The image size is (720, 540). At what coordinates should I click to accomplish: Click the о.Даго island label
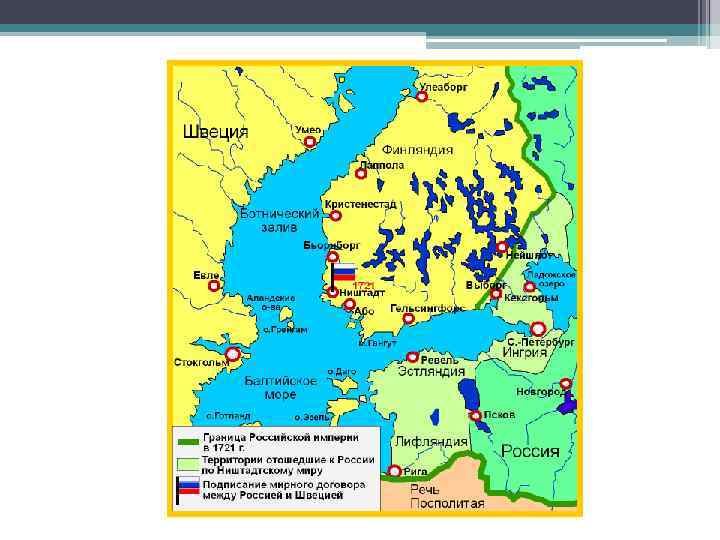click(x=342, y=371)
